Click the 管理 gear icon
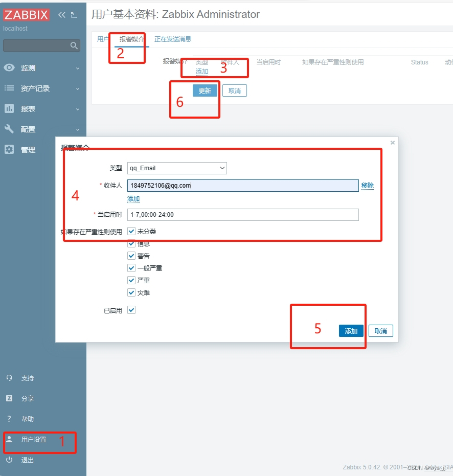The image size is (453, 476). tap(9, 149)
